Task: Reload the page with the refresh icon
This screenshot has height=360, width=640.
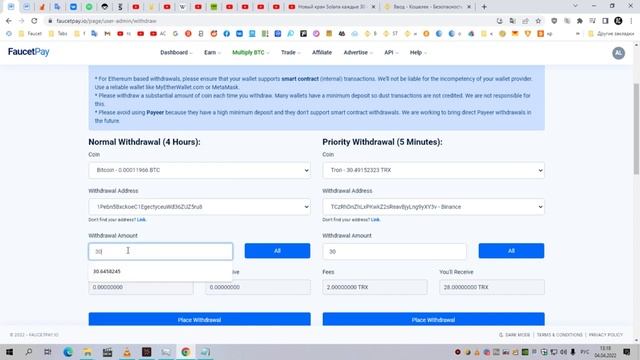Action: point(34,21)
